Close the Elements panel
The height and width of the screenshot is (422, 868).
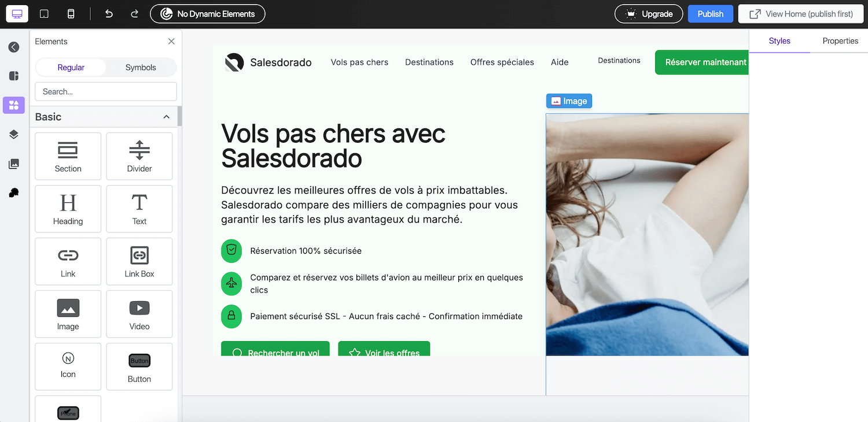[171, 42]
